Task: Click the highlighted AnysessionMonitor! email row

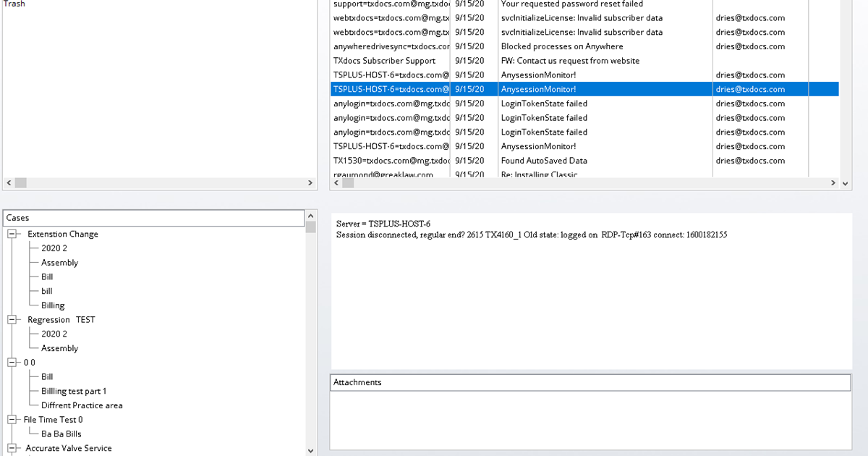Action: pyautogui.click(x=538, y=89)
